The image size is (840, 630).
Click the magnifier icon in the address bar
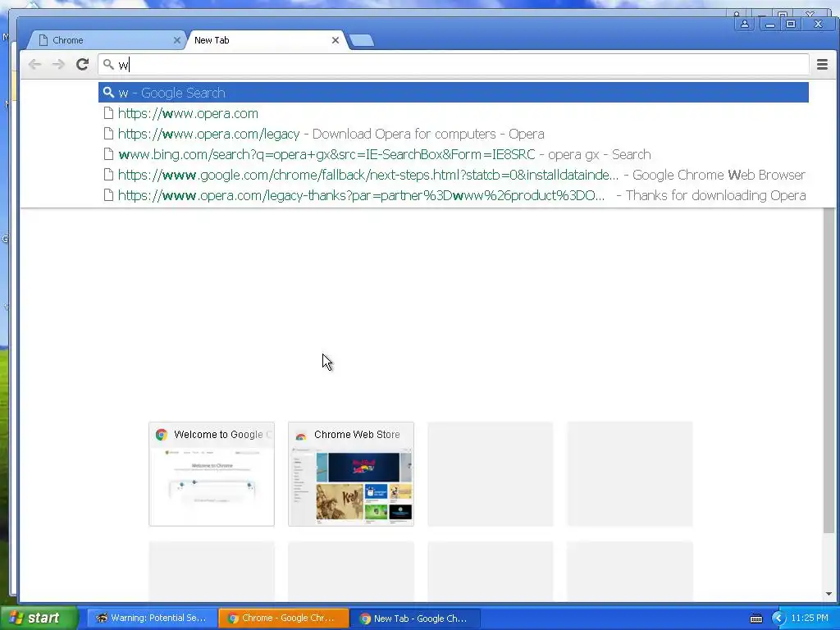108,65
